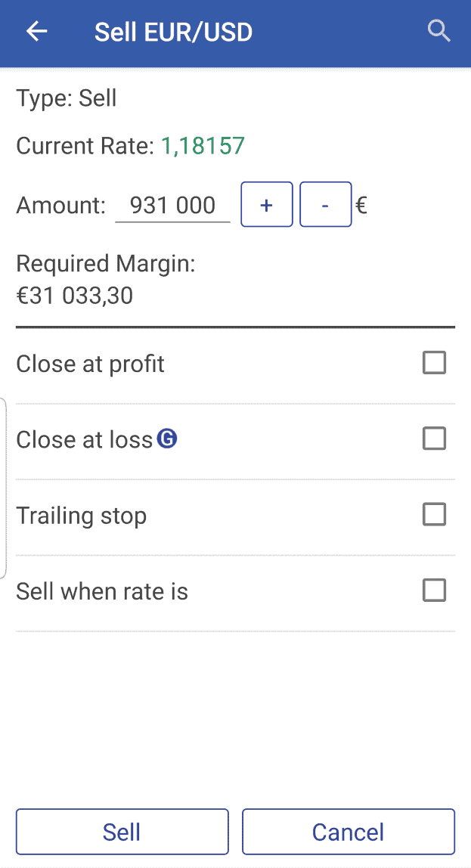
Task: Confirm the order with Sell button
Action: point(122,832)
